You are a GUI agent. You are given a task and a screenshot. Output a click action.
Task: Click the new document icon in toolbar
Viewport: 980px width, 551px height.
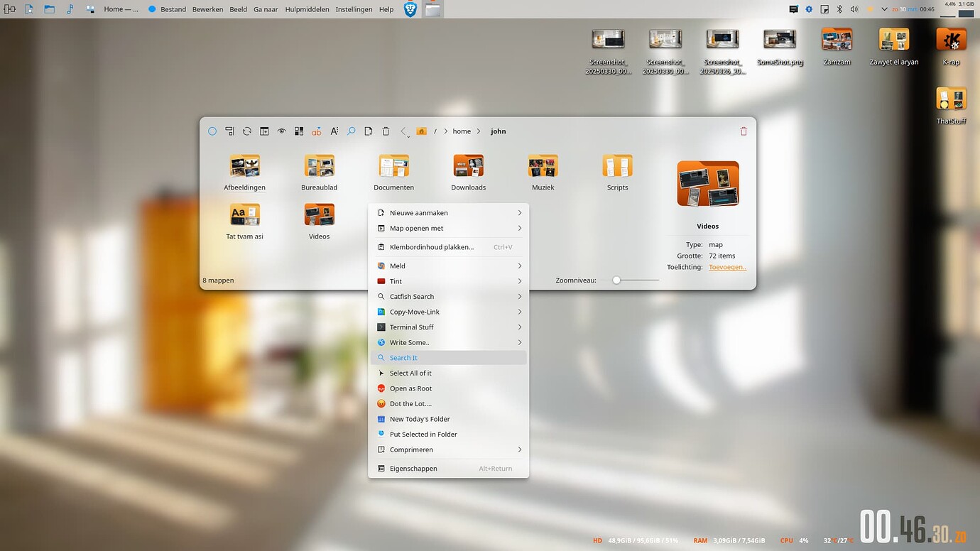(369, 131)
